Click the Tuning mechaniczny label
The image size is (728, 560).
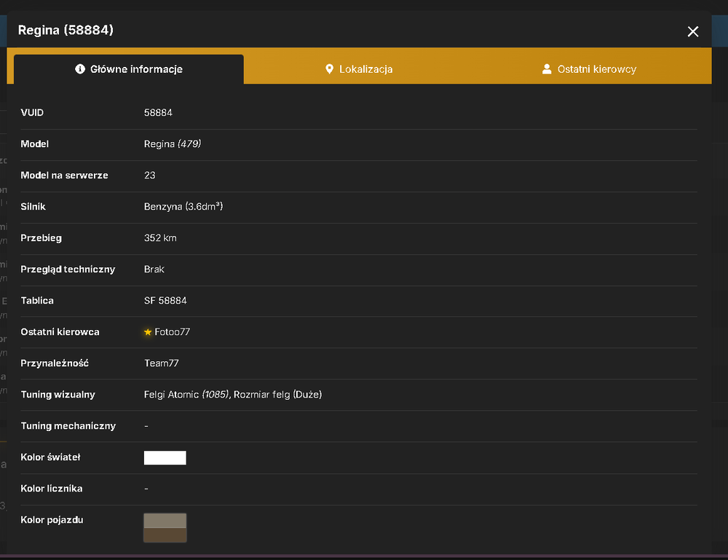click(68, 426)
